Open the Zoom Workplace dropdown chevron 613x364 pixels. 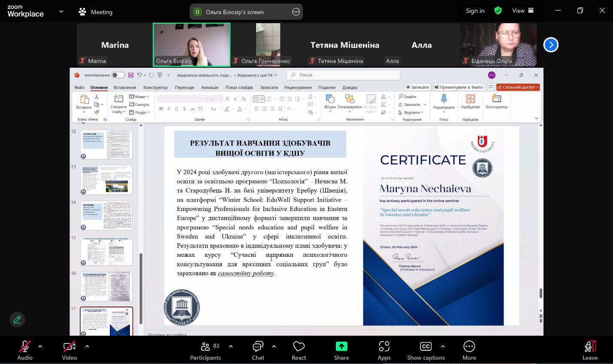coord(61,12)
